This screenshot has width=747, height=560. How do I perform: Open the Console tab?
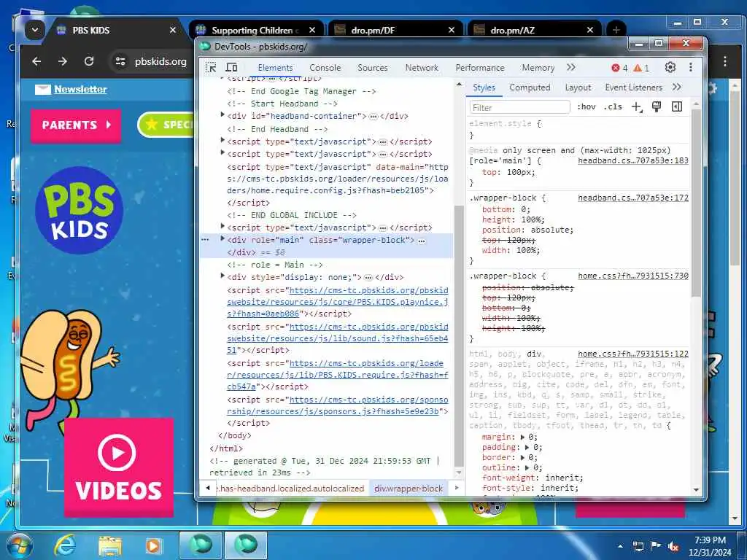click(325, 68)
